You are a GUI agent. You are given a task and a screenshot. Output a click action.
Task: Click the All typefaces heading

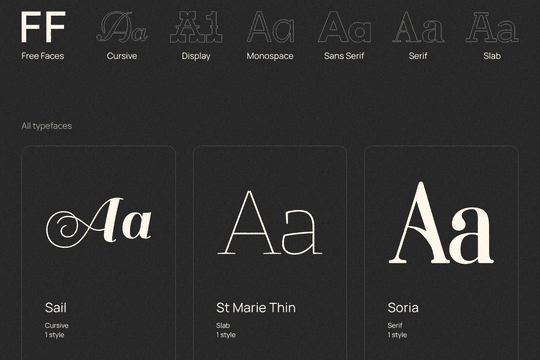pyautogui.click(x=47, y=126)
